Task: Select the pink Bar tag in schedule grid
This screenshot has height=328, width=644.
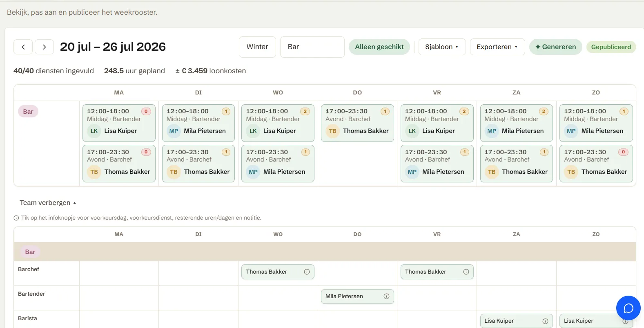Action: click(28, 112)
